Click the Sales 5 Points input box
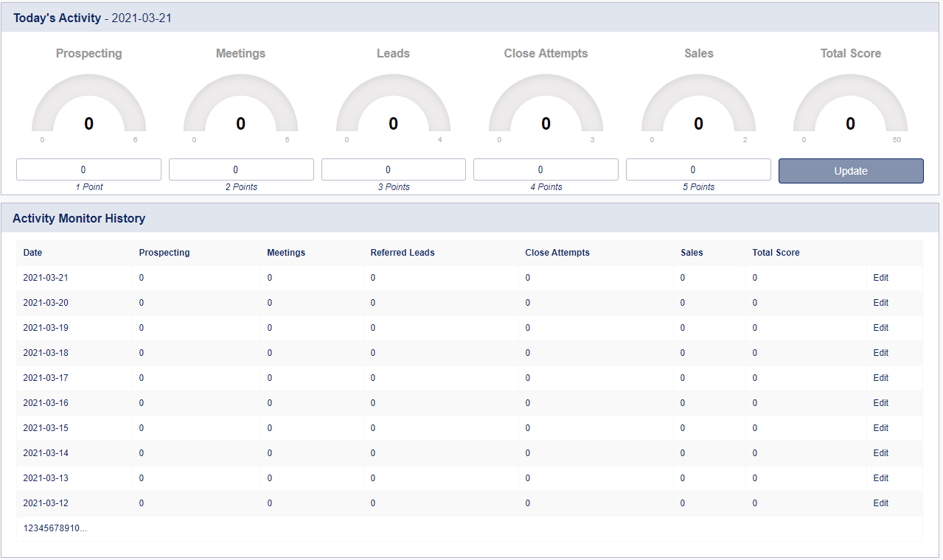This screenshot has height=560, width=943. click(x=697, y=169)
